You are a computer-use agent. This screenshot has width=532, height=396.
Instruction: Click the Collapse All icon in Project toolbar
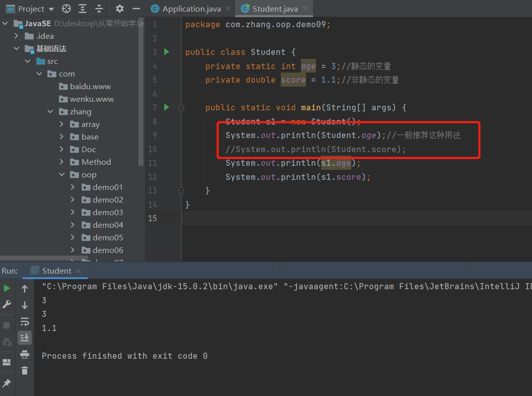pyautogui.click(x=99, y=9)
